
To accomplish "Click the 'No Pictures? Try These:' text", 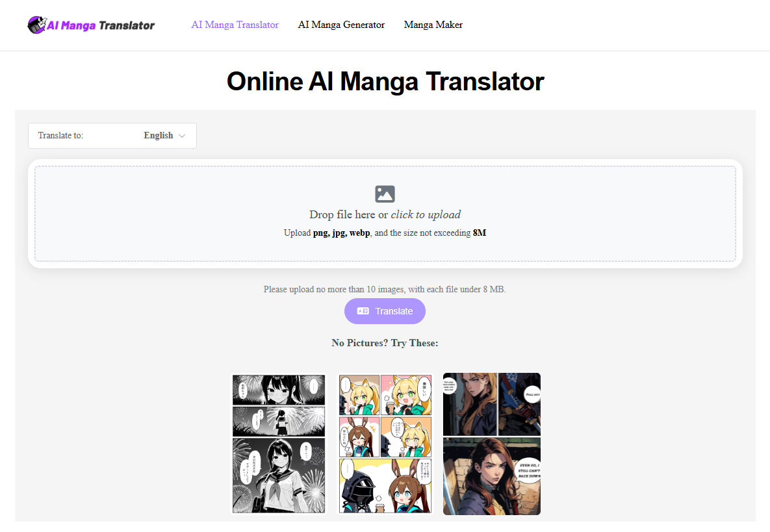I will click(x=385, y=343).
